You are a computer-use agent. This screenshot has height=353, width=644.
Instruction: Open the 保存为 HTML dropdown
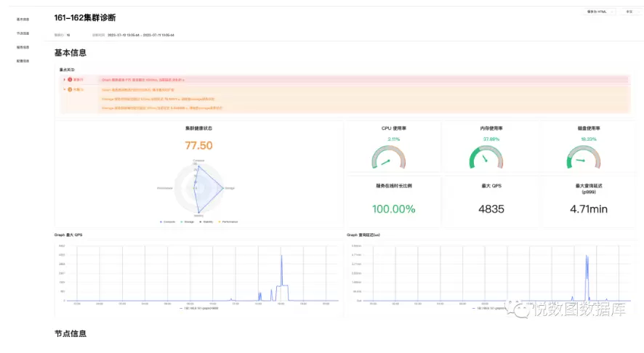pyautogui.click(x=600, y=12)
